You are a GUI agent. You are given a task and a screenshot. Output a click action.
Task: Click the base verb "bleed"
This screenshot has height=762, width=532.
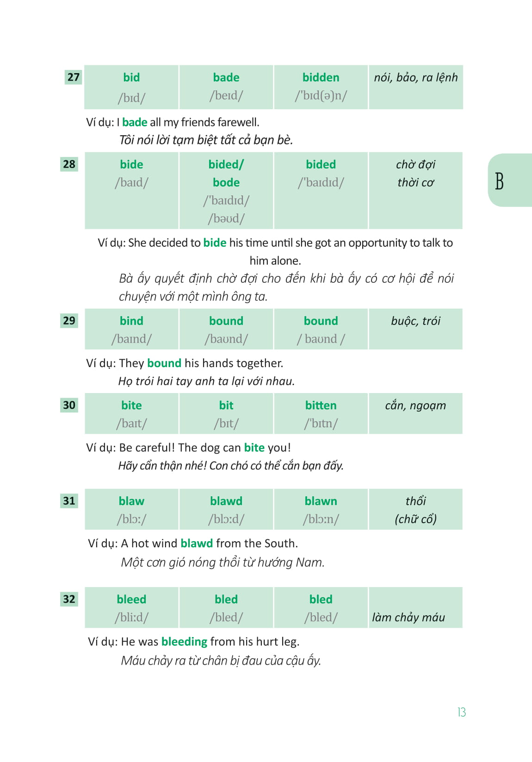(x=131, y=599)
